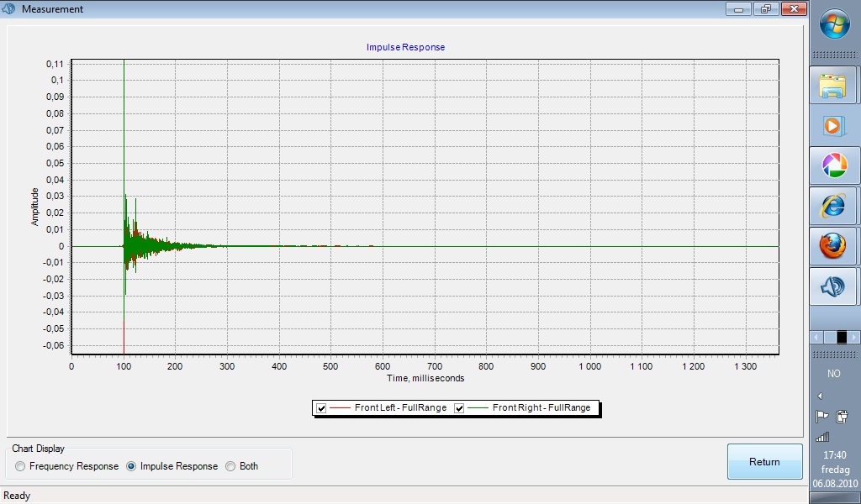Click the Action Center flag tray icon

click(821, 417)
